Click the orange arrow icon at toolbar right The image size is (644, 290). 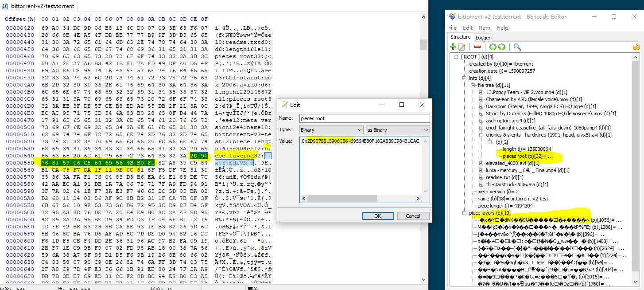click(x=636, y=47)
